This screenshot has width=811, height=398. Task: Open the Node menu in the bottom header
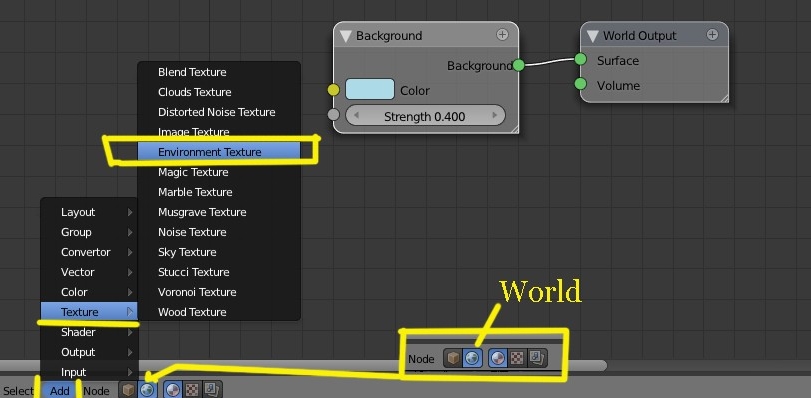coord(96,391)
